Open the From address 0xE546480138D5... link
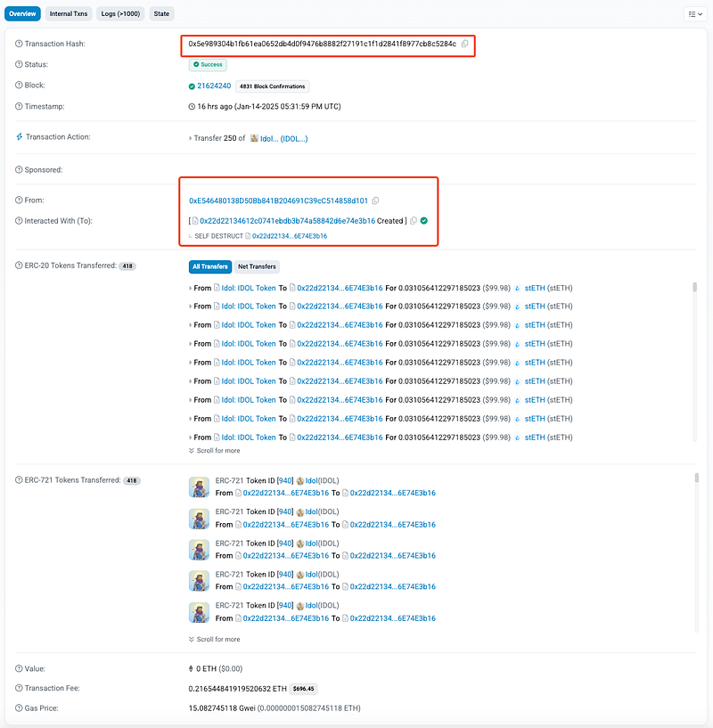Image resolution: width=713 pixels, height=728 pixels. click(x=278, y=200)
